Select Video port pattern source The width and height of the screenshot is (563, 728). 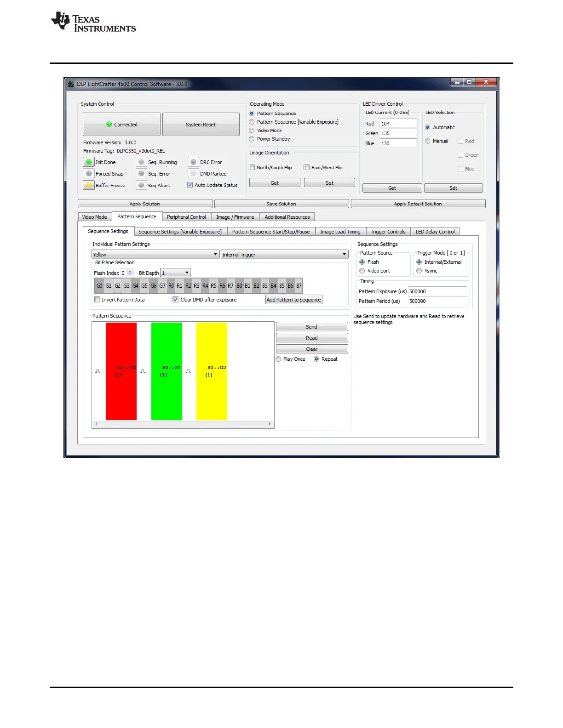362,271
